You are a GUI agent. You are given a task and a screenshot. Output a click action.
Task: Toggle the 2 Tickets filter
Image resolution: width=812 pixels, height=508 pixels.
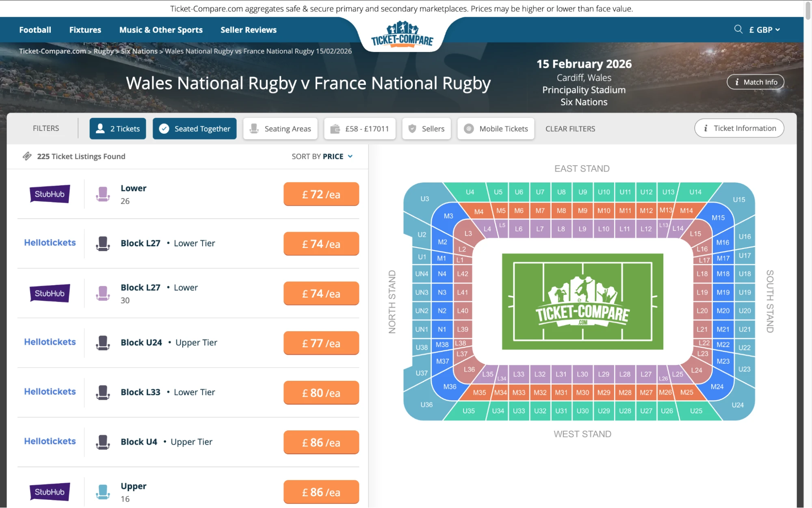pos(117,128)
